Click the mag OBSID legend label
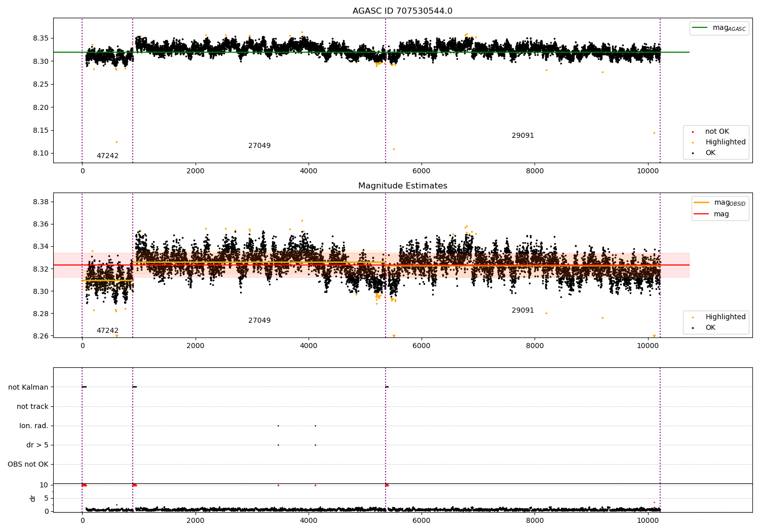Image resolution: width=760 pixels, height=532 pixels. (x=730, y=203)
